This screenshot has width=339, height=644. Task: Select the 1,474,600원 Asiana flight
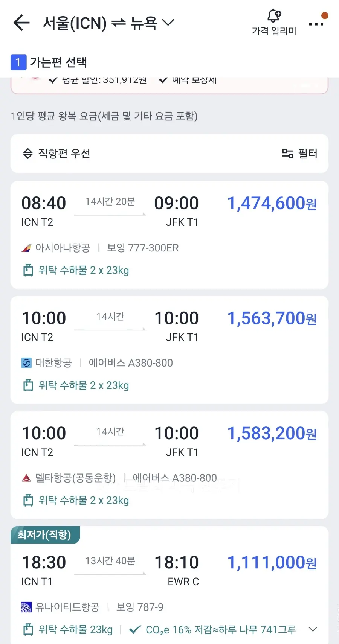click(169, 235)
